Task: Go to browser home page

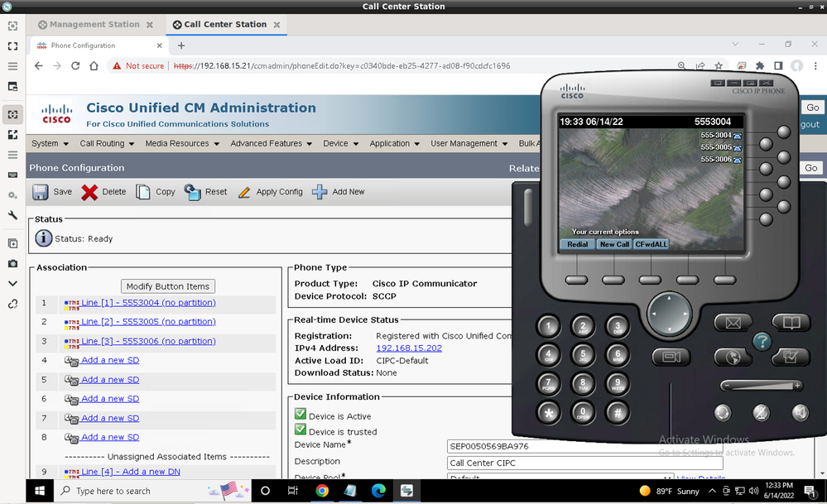Action: 94,66
